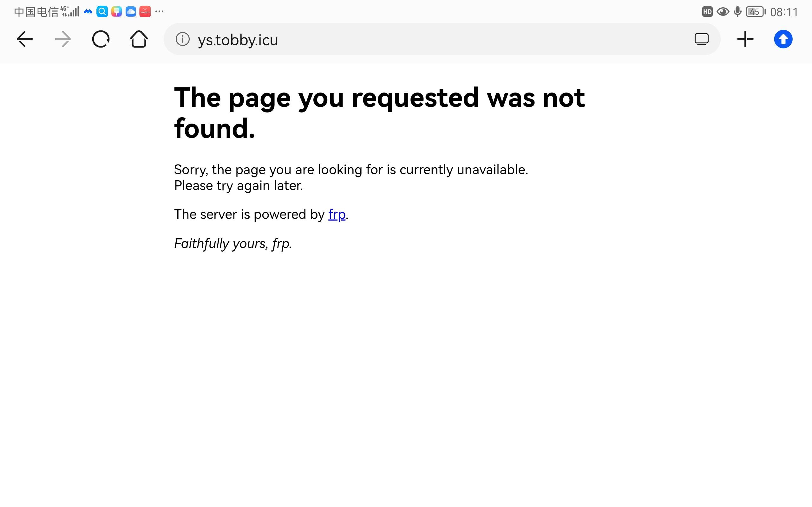
Task: Open the red Huawei notification icon
Action: pos(145,12)
